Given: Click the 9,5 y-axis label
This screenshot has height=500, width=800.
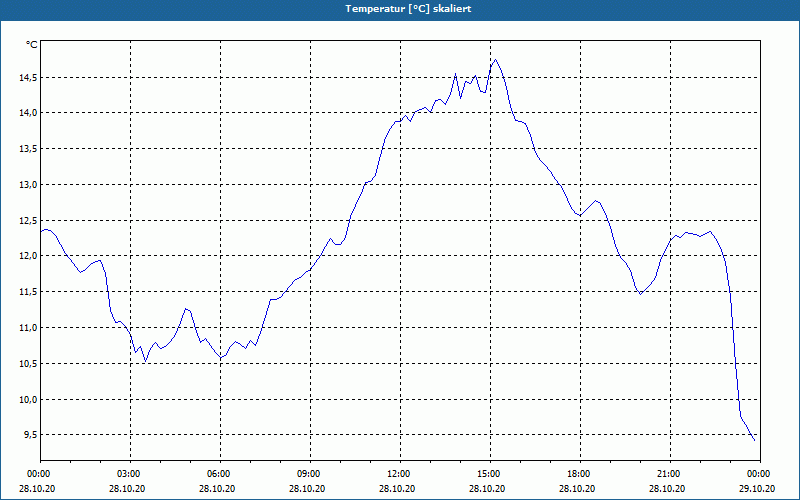Looking at the screenshot, I should (x=30, y=435).
